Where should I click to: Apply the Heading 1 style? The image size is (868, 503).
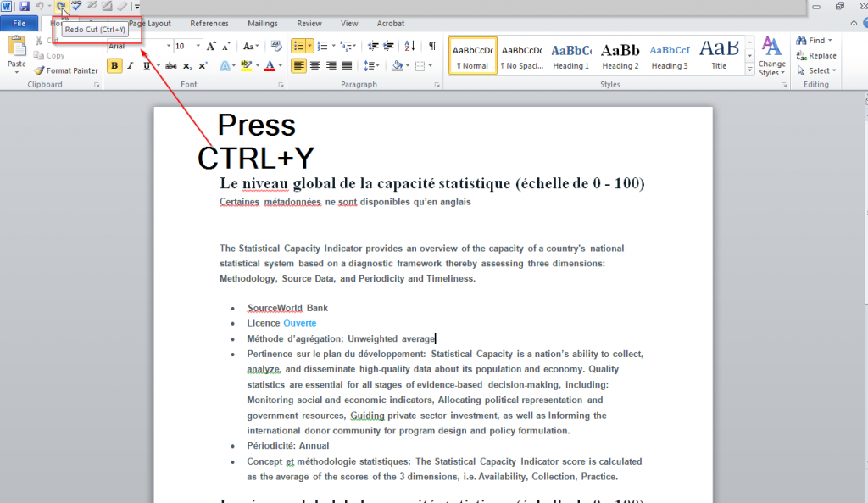(571, 55)
